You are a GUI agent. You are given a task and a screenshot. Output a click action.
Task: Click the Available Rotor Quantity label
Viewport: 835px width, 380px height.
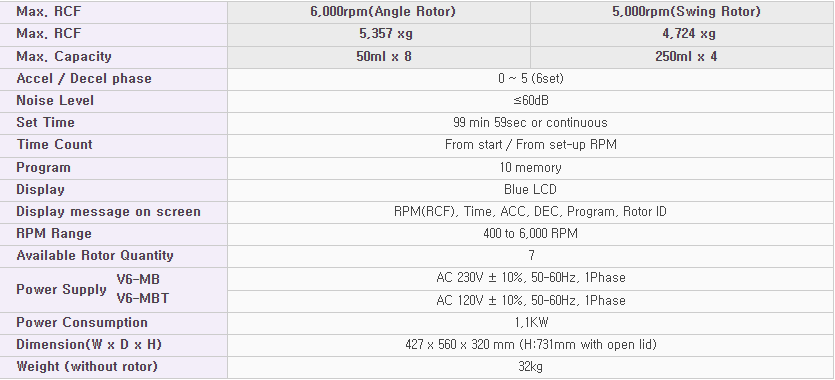pos(95,256)
